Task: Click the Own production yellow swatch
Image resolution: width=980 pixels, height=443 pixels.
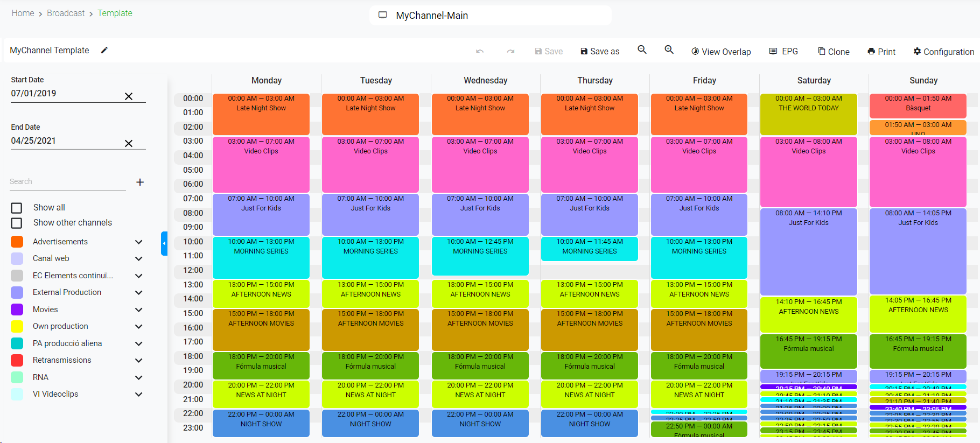Action: (x=17, y=327)
